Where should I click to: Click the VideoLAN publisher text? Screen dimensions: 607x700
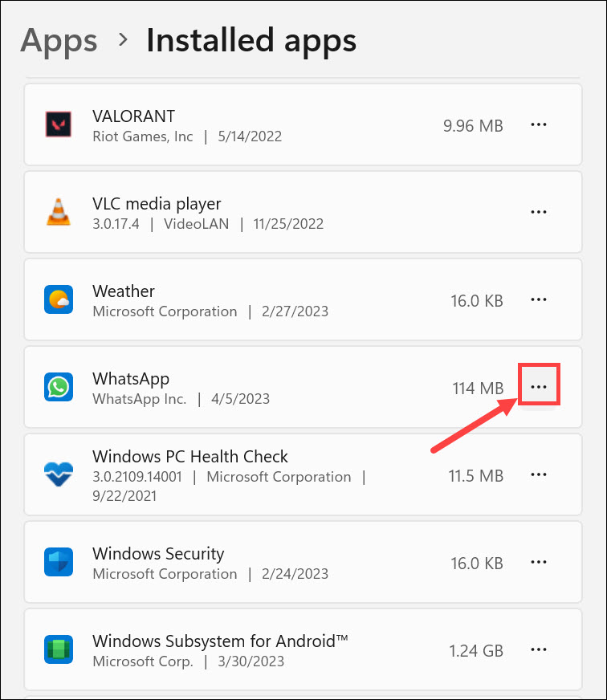pos(196,224)
